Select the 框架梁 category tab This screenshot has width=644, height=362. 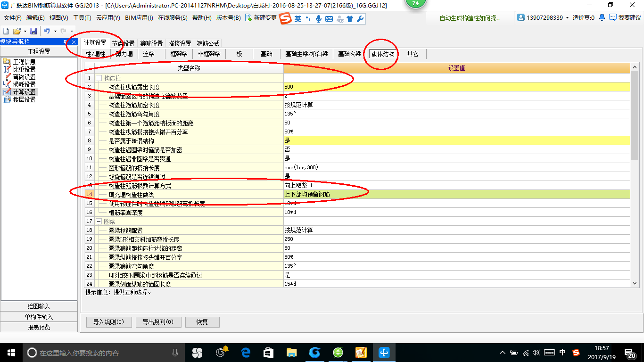[179, 54]
